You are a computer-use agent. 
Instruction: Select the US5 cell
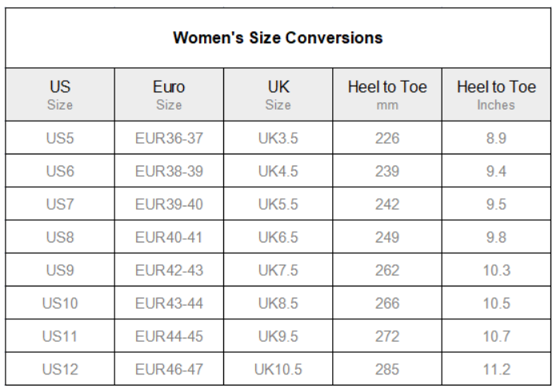pos(60,138)
